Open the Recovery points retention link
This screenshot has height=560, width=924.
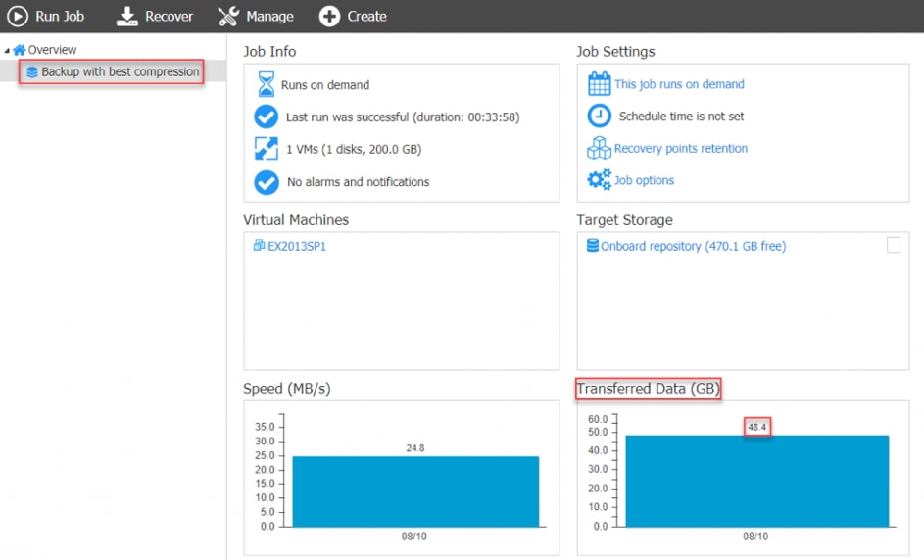click(x=681, y=149)
